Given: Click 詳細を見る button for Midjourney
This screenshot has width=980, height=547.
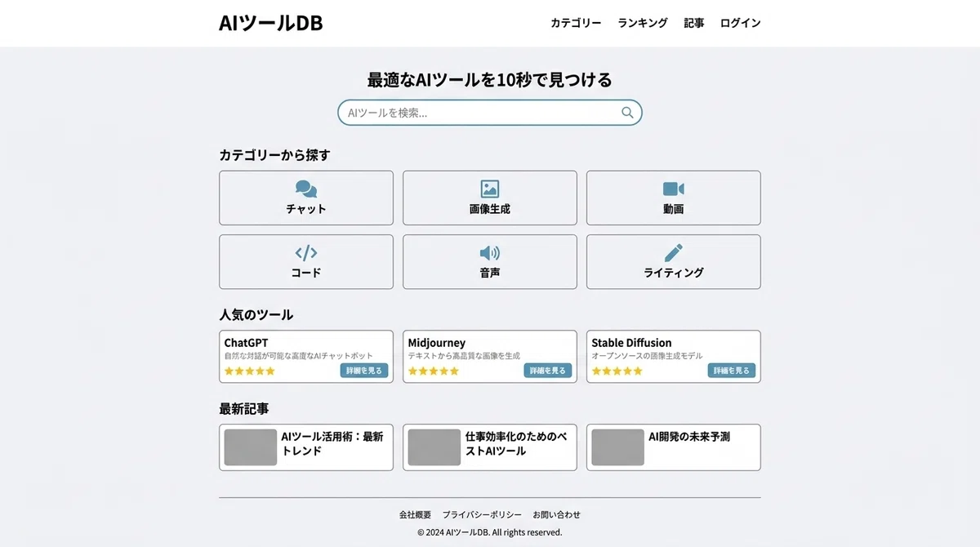Looking at the screenshot, I should (548, 371).
